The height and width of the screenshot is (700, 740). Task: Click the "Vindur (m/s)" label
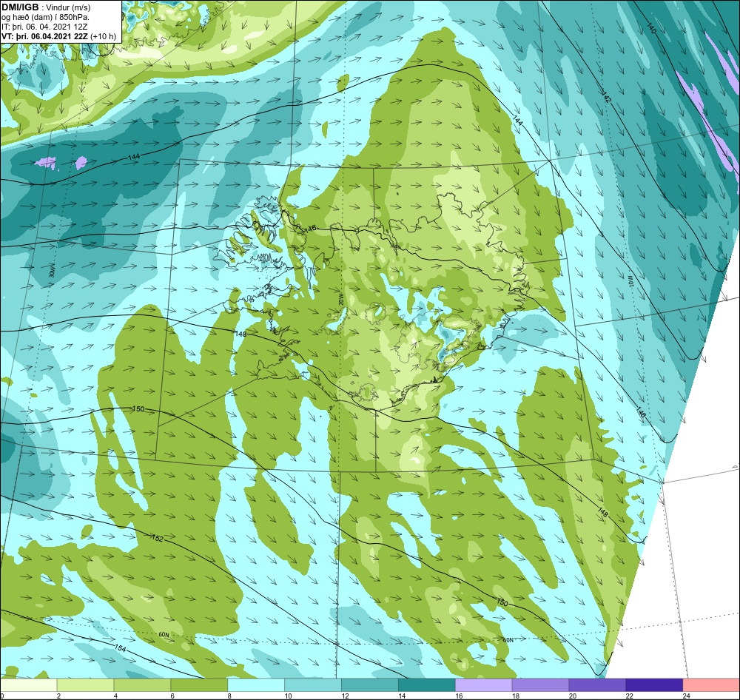click(x=68, y=8)
